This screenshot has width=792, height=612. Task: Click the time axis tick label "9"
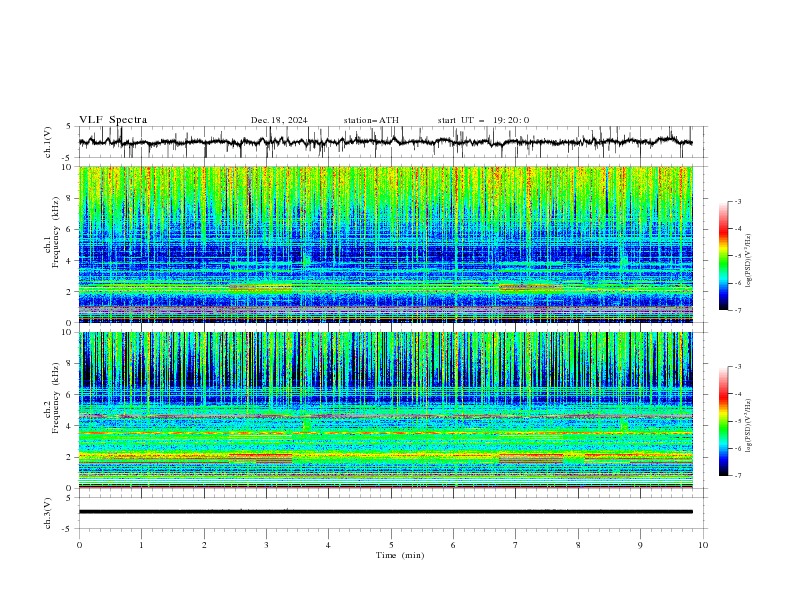(640, 545)
